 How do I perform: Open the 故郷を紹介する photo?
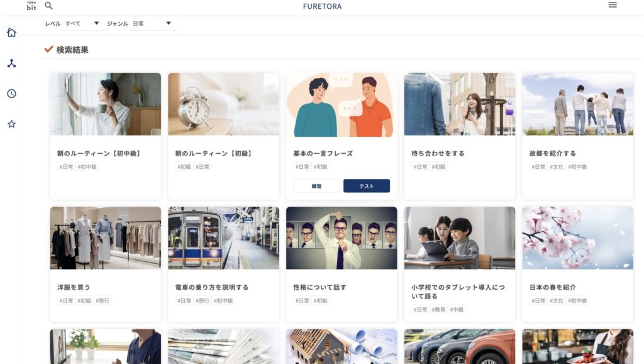click(x=577, y=105)
